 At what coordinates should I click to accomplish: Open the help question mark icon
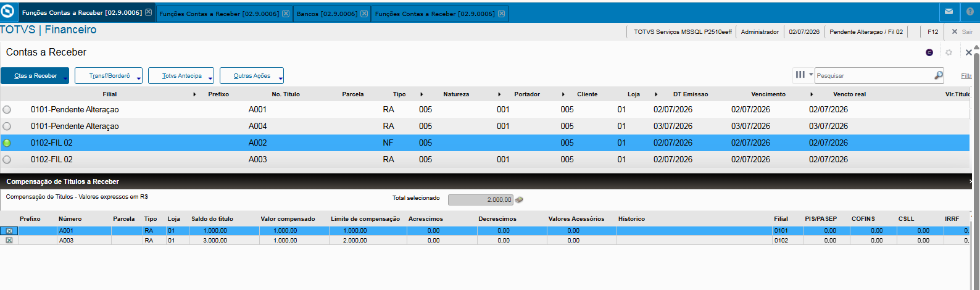pyautogui.click(x=970, y=12)
